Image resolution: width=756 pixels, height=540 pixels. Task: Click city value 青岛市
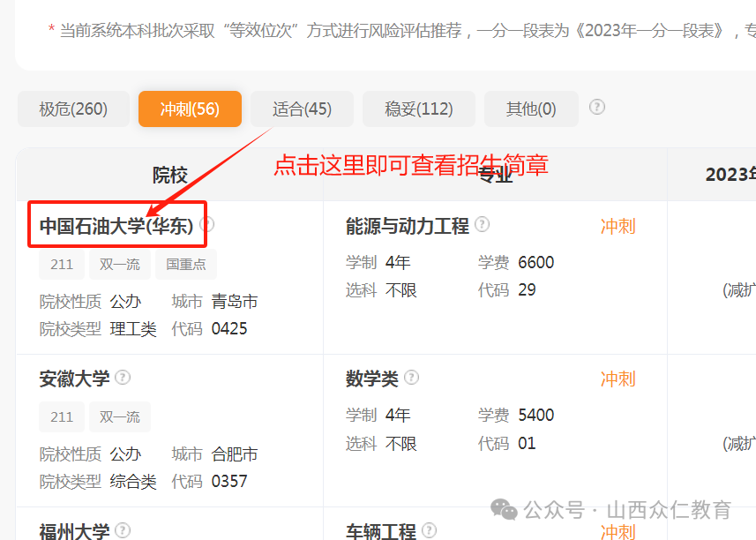coord(235,302)
